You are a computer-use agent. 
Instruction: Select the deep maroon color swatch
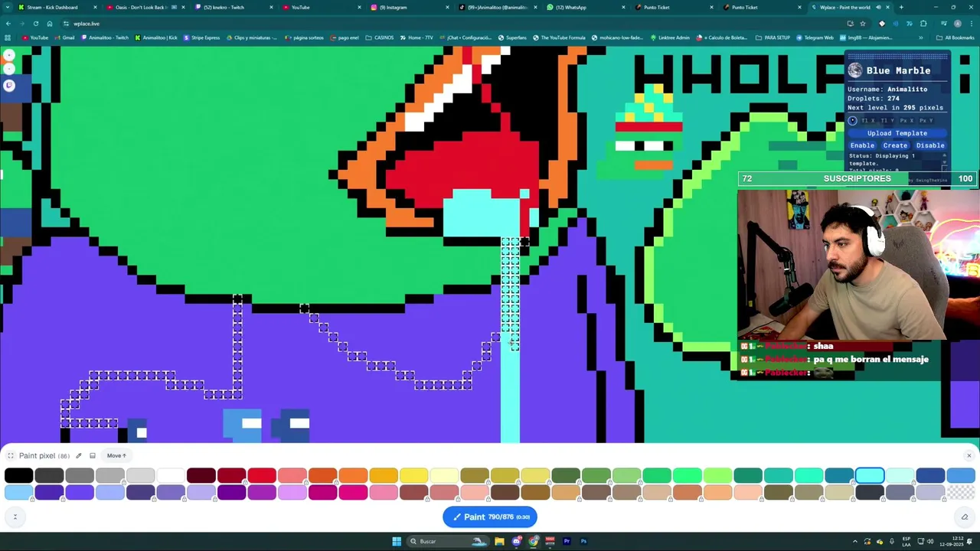pyautogui.click(x=201, y=476)
